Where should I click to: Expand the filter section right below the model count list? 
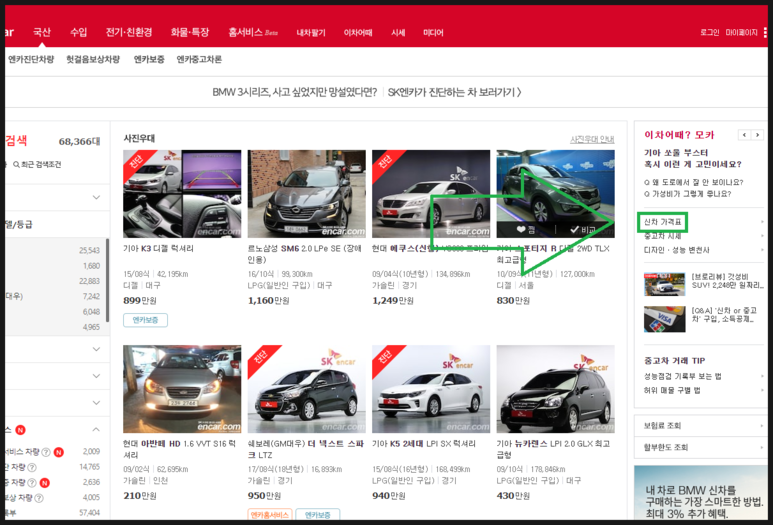pos(96,349)
